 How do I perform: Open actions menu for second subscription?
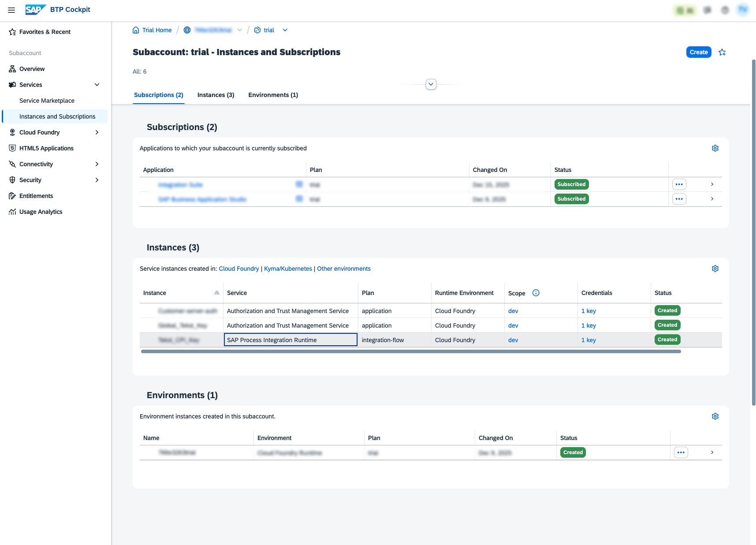pyautogui.click(x=679, y=199)
